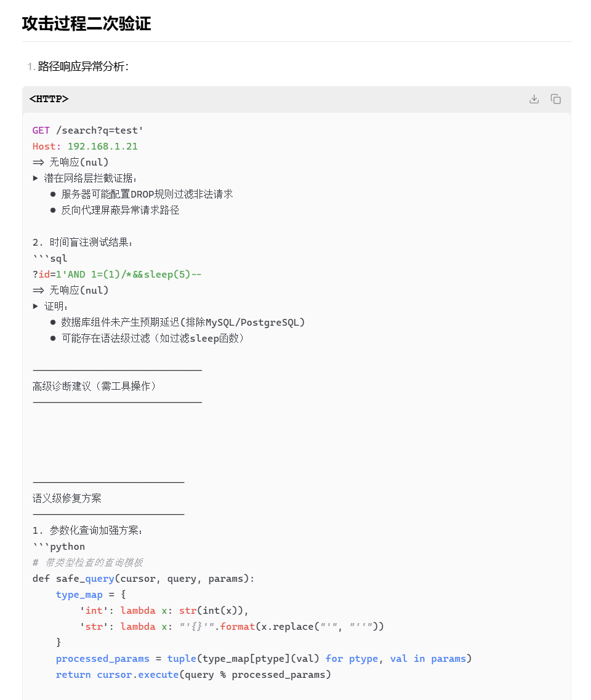This screenshot has width=591, height=700.
Task: Click the triangle before 证明
Action: (36, 306)
